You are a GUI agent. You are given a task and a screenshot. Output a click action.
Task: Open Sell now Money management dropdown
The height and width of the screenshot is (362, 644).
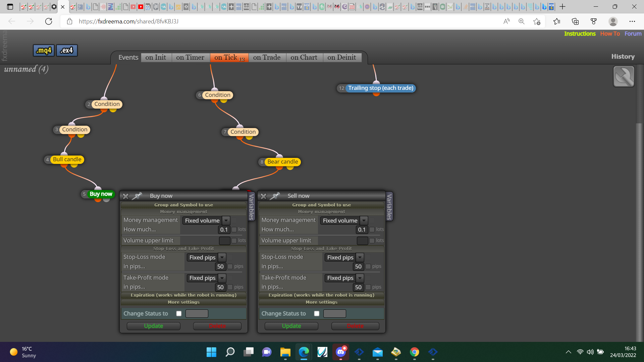(344, 221)
